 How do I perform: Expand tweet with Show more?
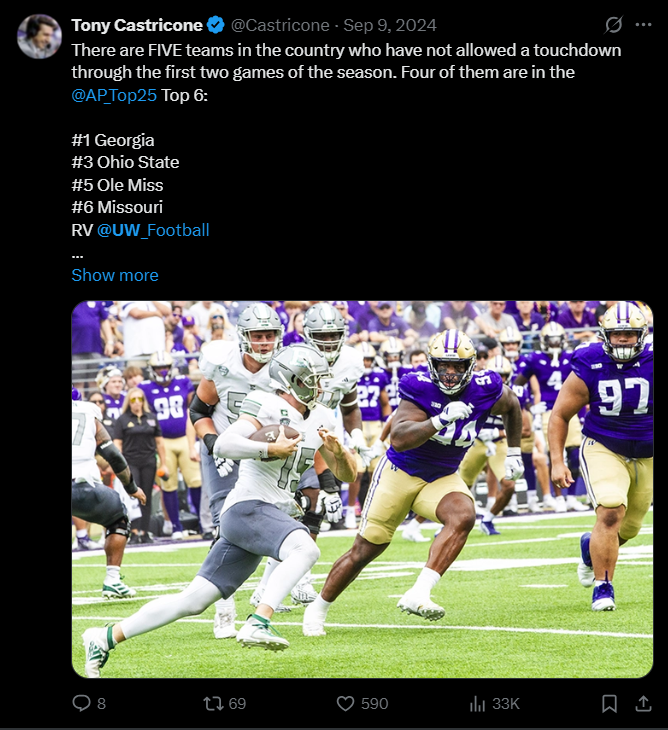coord(115,275)
